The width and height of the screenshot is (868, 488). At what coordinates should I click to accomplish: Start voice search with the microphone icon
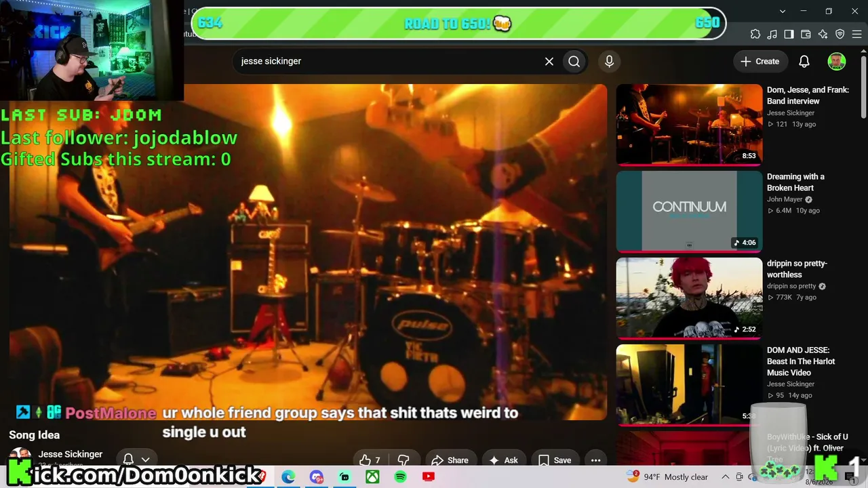point(609,61)
